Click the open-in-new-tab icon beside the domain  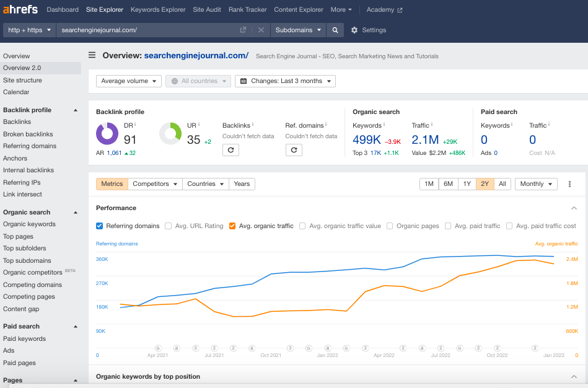[x=243, y=29]
